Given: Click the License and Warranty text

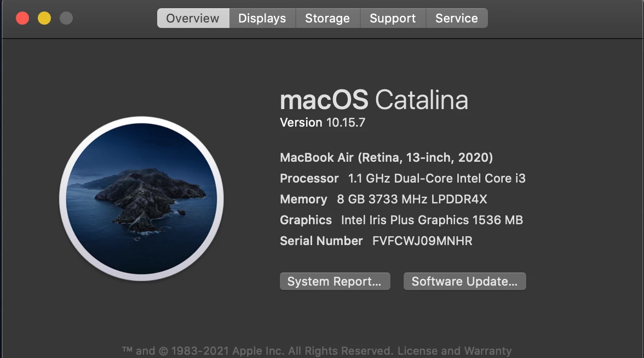Looking at the screenshot, I should tap(455, 351).
